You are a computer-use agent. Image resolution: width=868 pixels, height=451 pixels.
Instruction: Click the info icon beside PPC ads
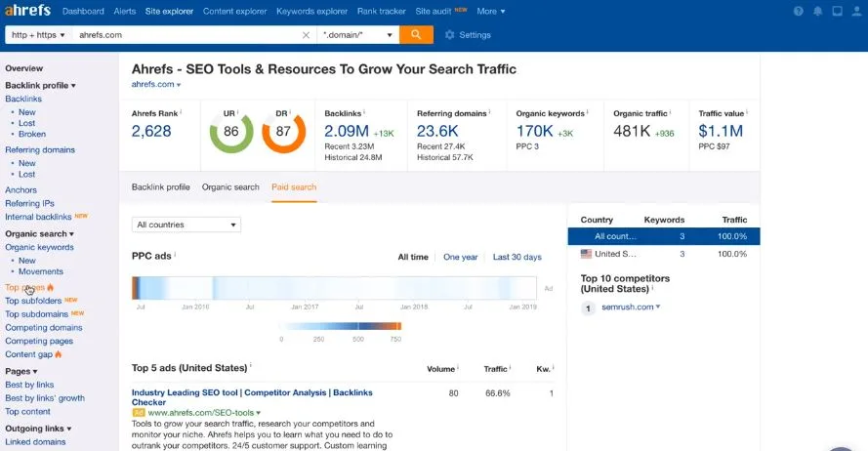click(175, 255)
